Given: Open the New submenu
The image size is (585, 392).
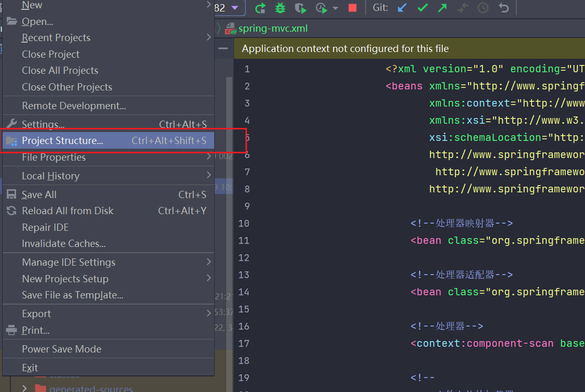Looking at the screenshot, I should click(108, 5).
